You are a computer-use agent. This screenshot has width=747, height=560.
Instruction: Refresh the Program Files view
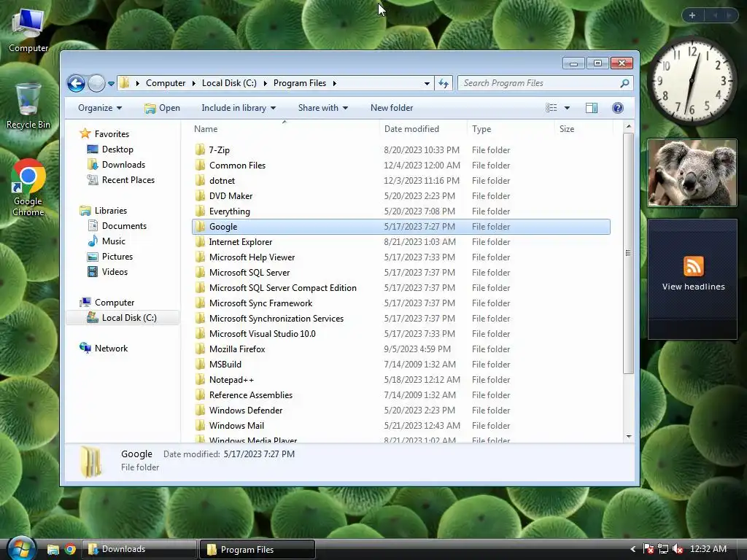[x=444, y=83]
